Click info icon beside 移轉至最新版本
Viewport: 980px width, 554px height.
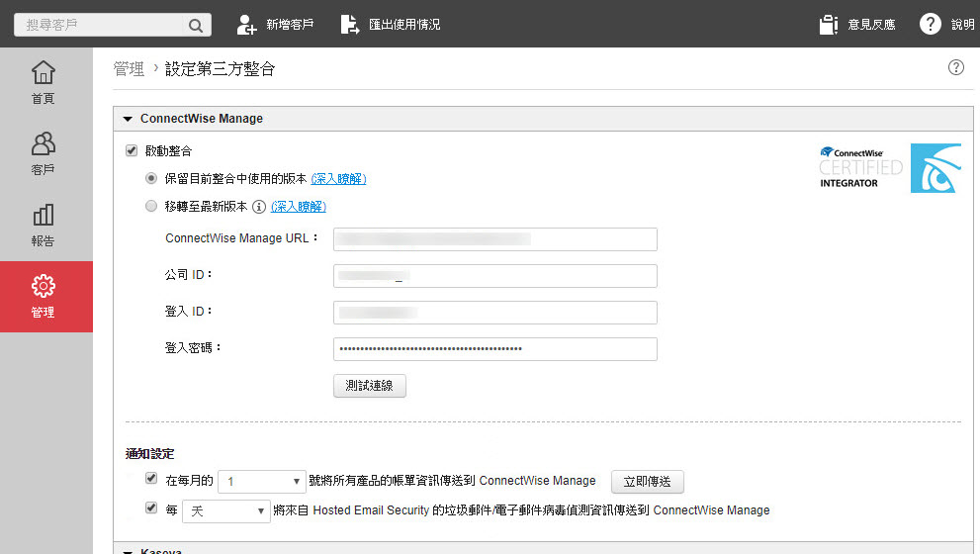point(259,207)
